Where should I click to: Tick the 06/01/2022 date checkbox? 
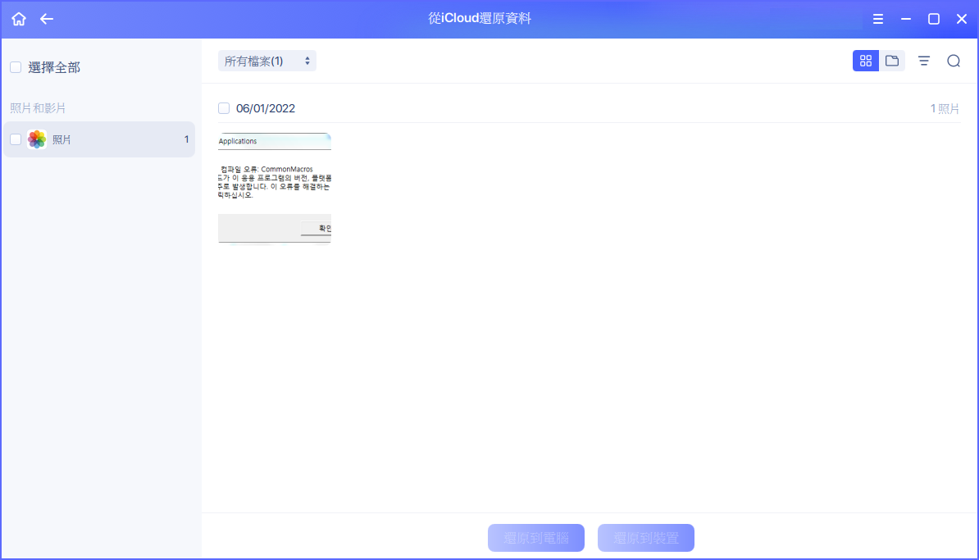point(223,107)
